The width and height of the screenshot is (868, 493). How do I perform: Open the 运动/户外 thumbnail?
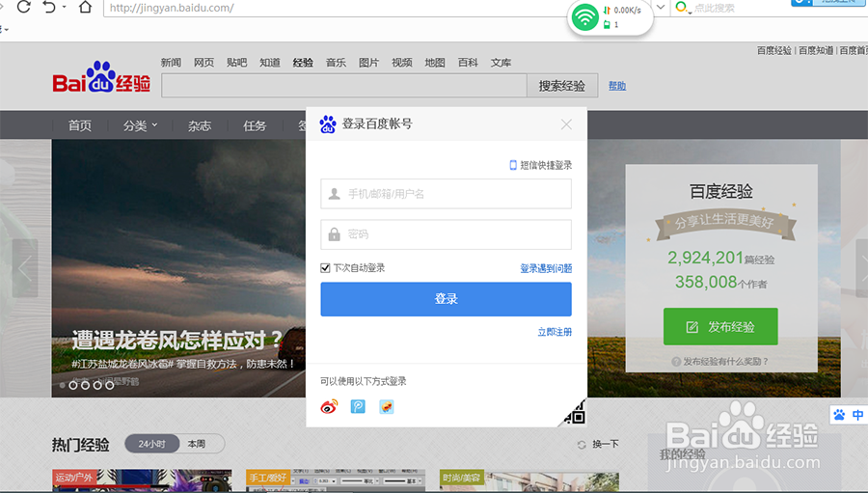(143, 480)
